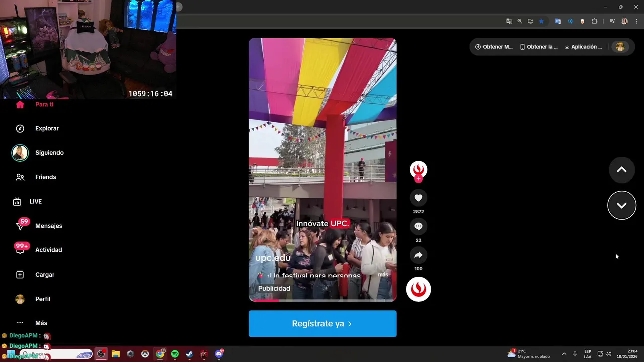The width and height of the screenshot is (644, 362).
Task: Click Cargar to upload a video
Action: coord(35,275)
